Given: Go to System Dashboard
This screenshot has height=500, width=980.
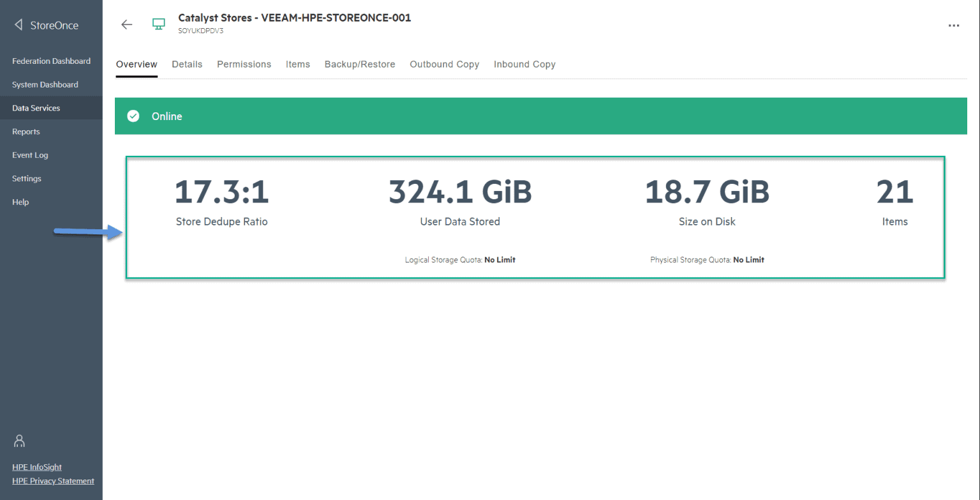Looking at the screenshot, I should (x=45, y=84).
